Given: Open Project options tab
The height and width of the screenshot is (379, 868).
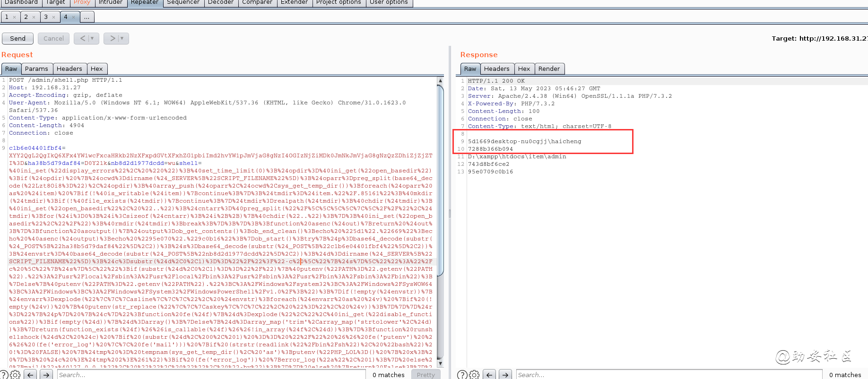Looking at the screenshot, I should coord(339,2).
